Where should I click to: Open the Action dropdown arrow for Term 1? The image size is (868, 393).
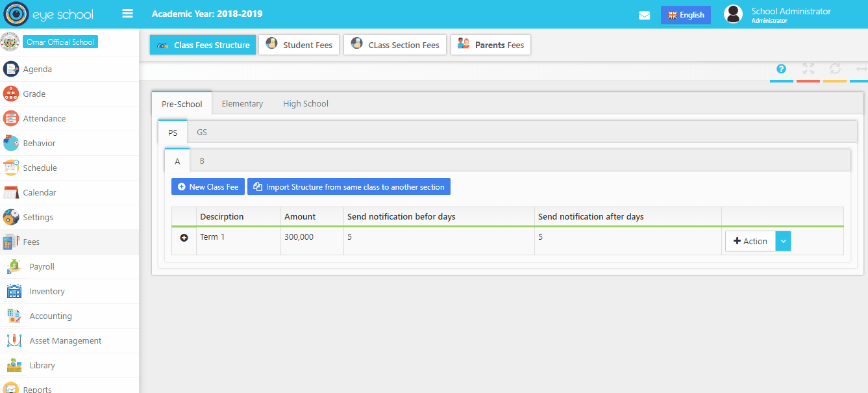(x=784, y=241)
